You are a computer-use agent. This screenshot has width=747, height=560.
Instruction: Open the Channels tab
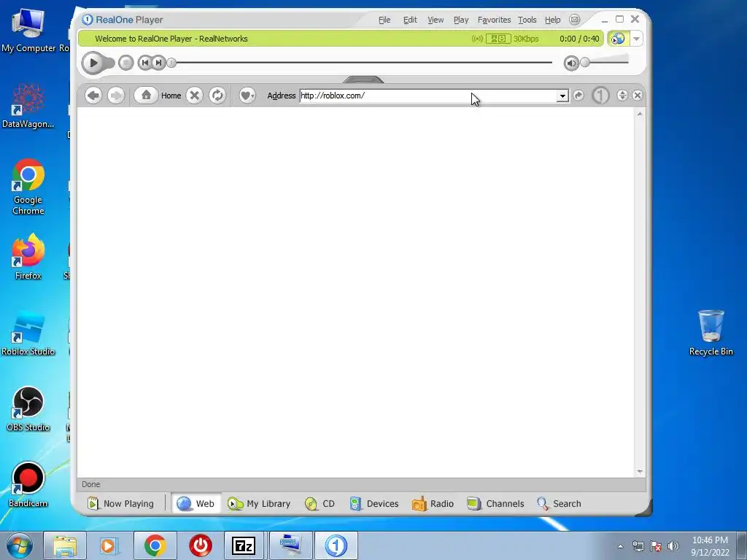(x=495, y=503)
